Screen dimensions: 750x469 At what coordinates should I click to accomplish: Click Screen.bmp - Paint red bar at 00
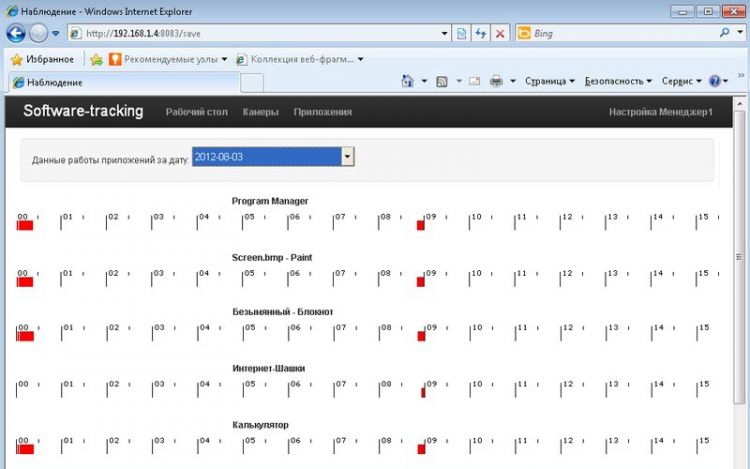[25, 282]
